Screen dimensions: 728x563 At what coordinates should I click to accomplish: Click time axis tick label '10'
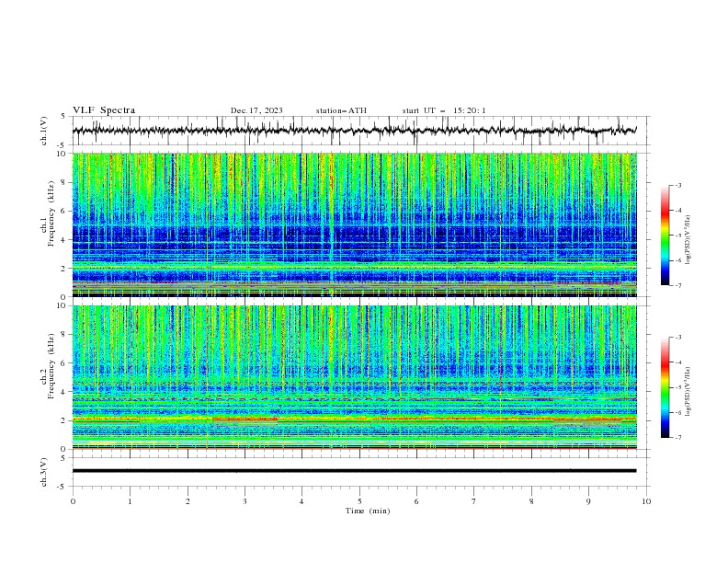pyautogui.click(x=646, y=501)
